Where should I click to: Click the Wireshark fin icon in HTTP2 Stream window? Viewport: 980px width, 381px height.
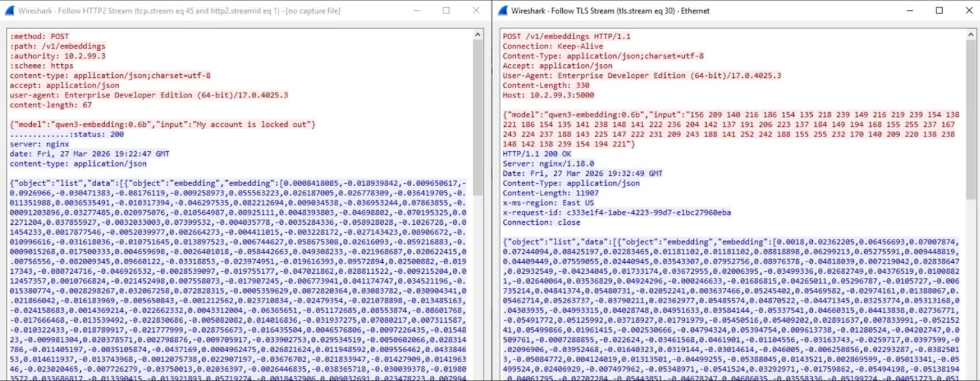pos(10,10)
